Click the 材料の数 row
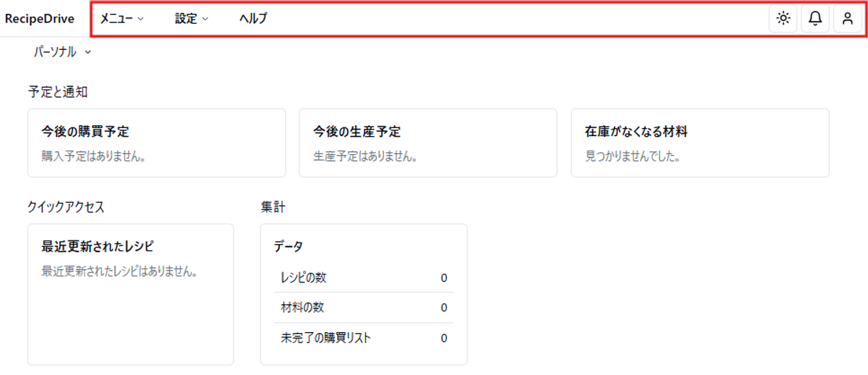868x375 pixels. [x=364, y=308]
